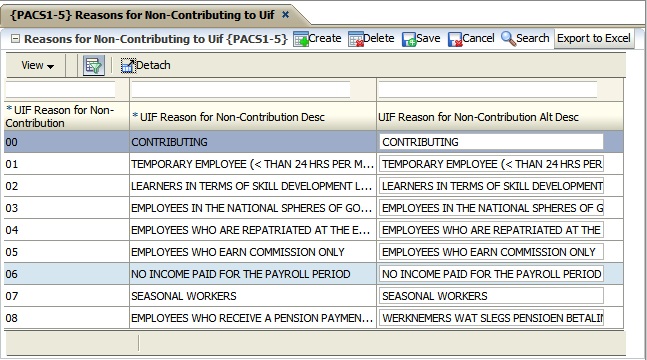Click EMPLOYEES IN THE NATIONAL SPHERES description cell
The height and width of the screenshot is (360, 647).
point(253,208)
